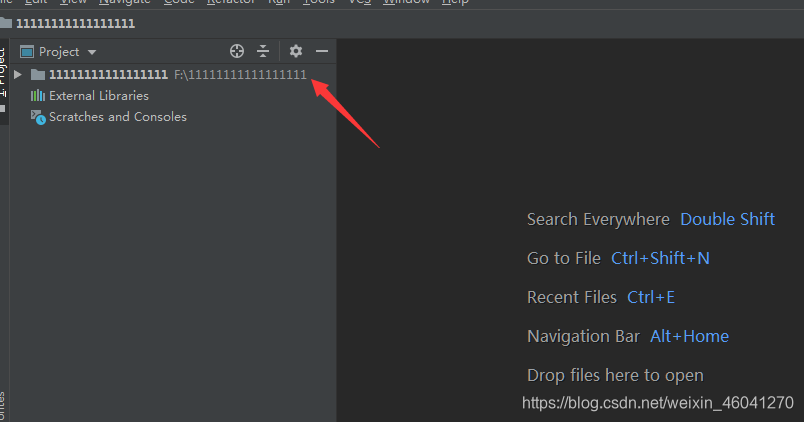Image resolution: width=804 pixels, height=422 pixels.
Task: Click the Ctrl+E shortcut text
Action: 651,297
